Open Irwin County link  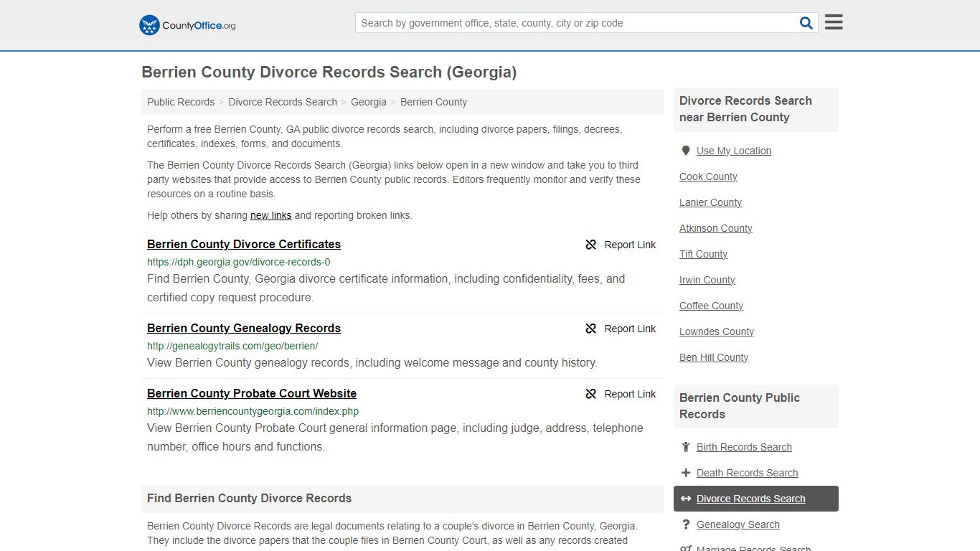707,280
